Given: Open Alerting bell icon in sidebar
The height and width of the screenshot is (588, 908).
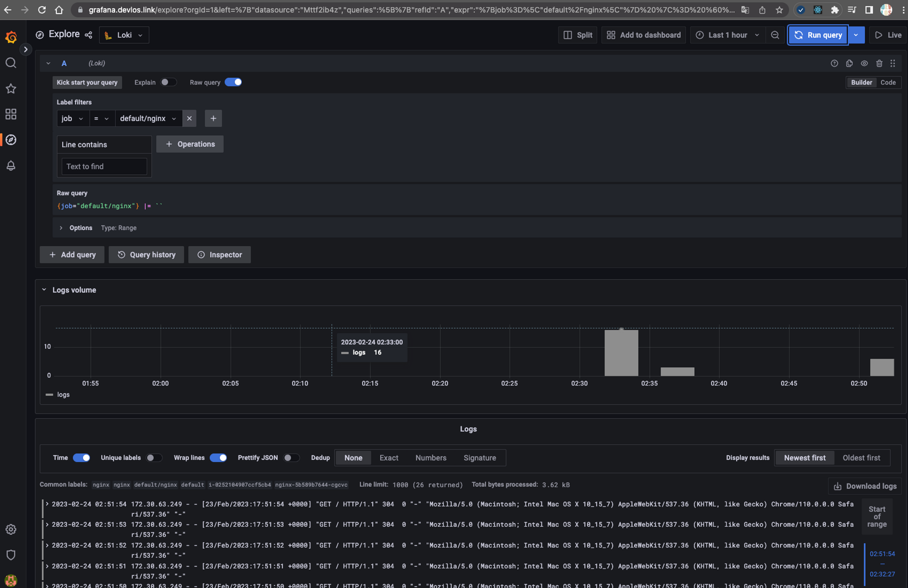Looking at the screenshot, I should [x=11, y=166].
